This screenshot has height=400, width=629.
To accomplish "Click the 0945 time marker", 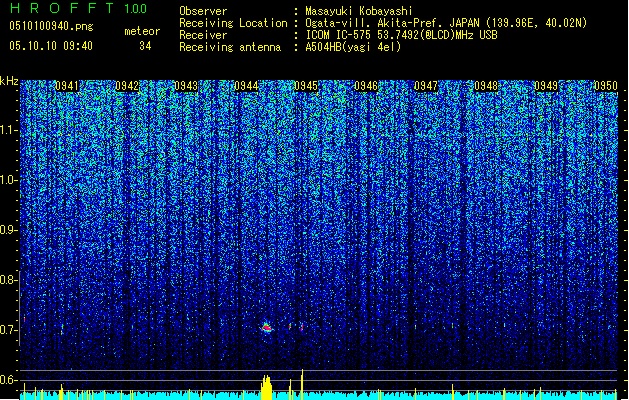I will pyautogui.click(x=306, y=86).
